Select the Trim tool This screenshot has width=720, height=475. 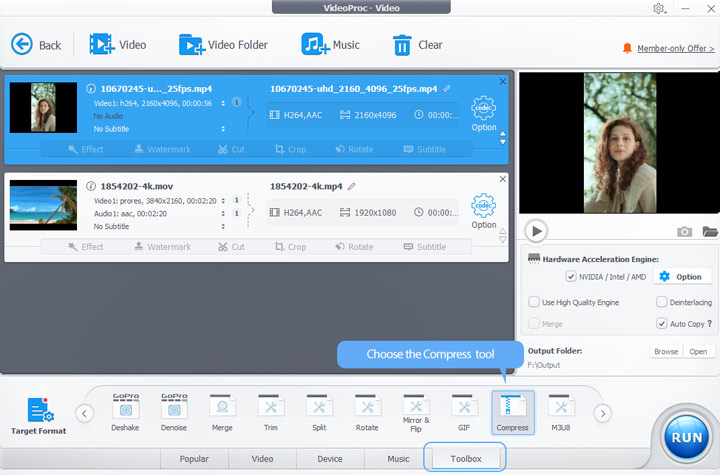[x=271, y=412]
